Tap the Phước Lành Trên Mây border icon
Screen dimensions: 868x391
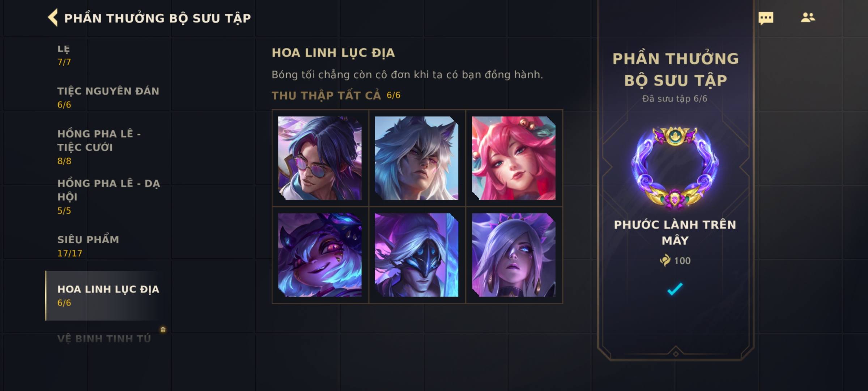(x=675, y=168)
